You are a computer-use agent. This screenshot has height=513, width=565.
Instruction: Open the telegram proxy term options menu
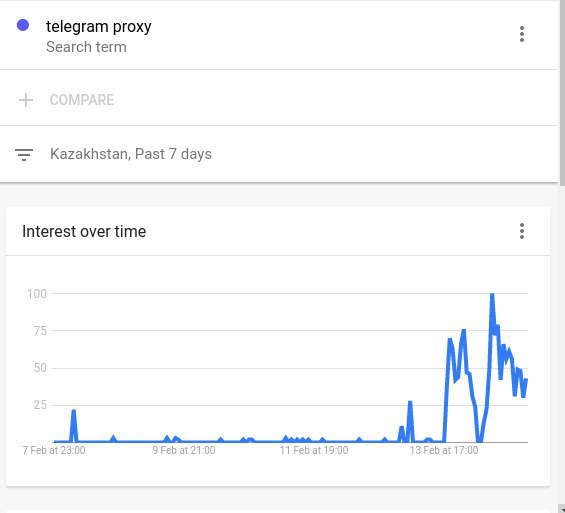coord(521,34)
